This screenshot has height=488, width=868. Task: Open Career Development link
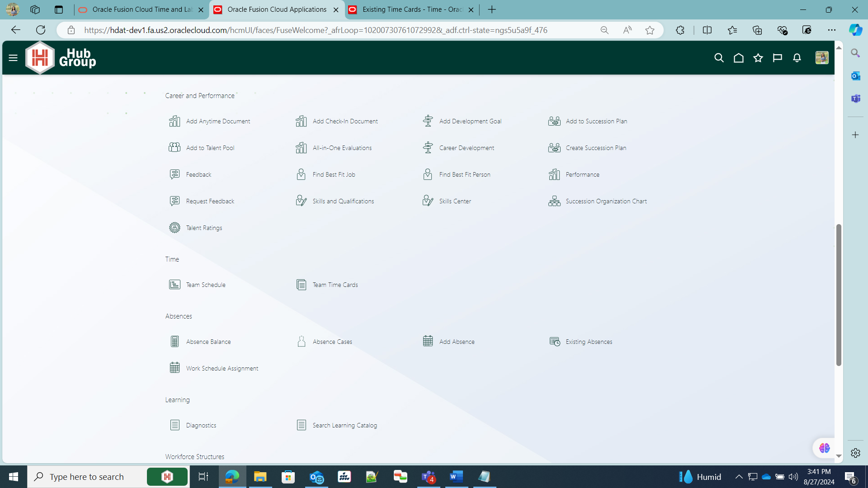(467, 148)
